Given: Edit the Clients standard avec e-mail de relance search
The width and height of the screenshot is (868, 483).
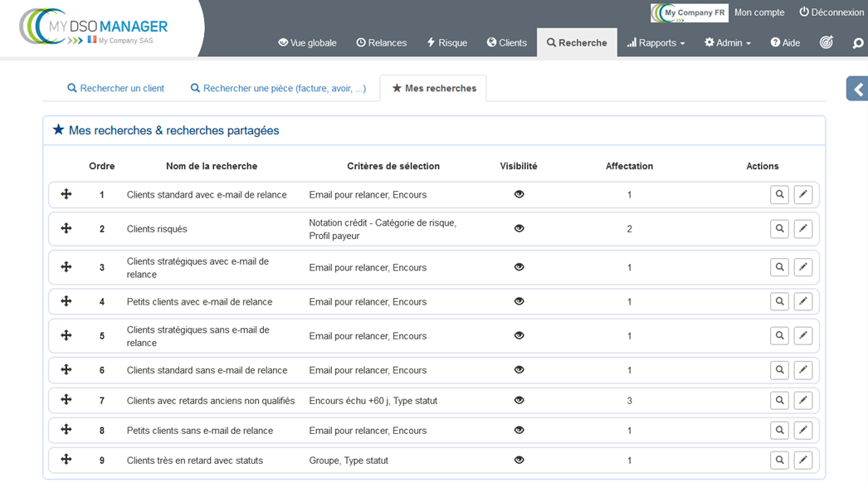Looking at the screenshot, I should pyautogui.click(x=802, y=195).
